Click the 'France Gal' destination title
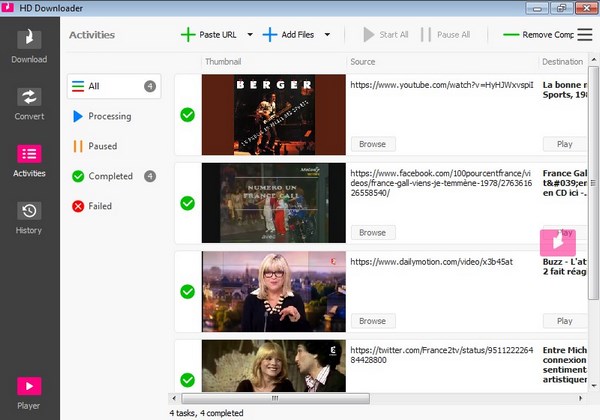 pyautogui.click(x=565, y=183)
